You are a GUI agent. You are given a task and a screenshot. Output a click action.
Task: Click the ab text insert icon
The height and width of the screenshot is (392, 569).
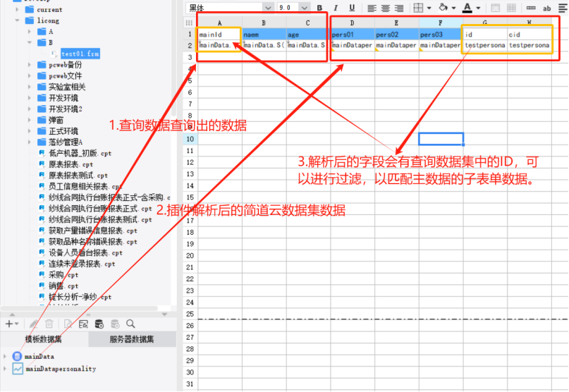click(x=547, y=8)
